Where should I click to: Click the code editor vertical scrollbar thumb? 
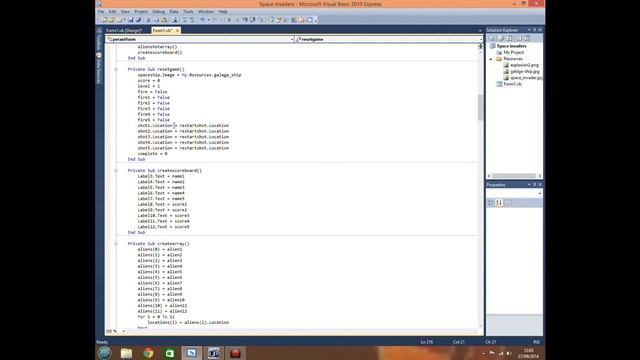(x=480, y=107)
